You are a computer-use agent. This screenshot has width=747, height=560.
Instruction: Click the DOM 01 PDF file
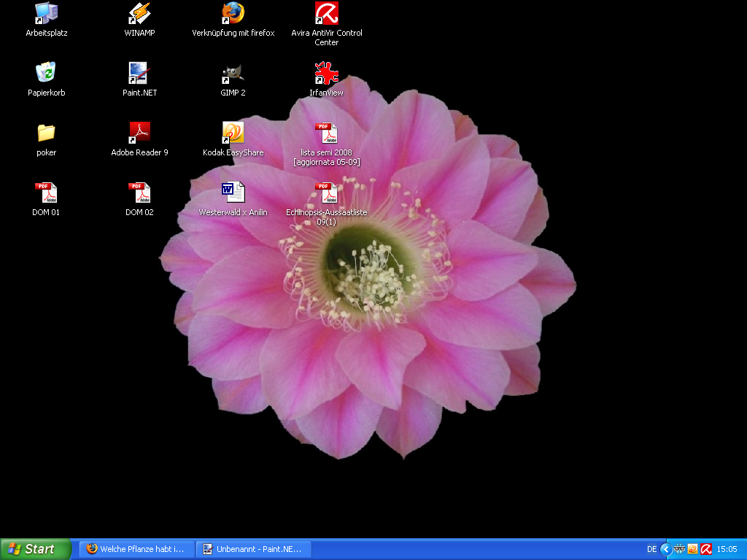(46, 192)
